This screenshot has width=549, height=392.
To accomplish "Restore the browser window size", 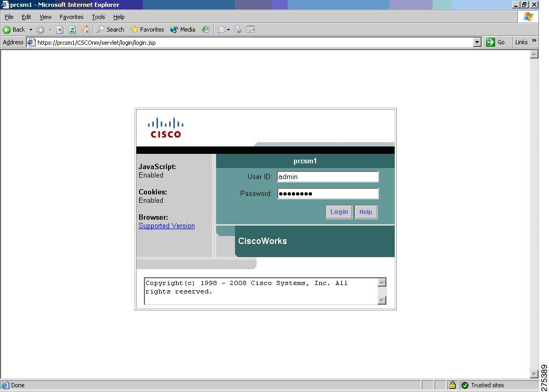I will [x=524, y=5].
